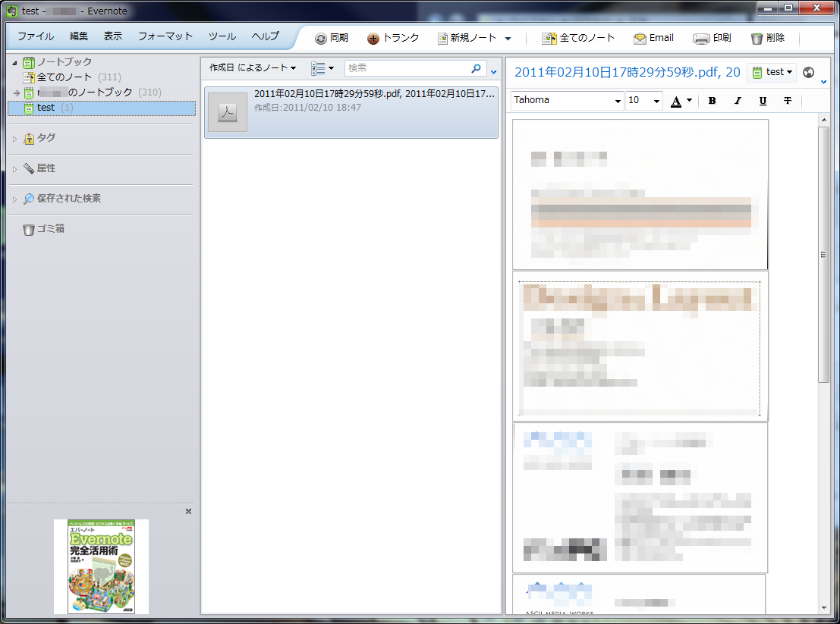This screenshot has width=840, height=624.
Task: Open the Evernote 完全活用術 book ad
Action: (x=101, y=566)
